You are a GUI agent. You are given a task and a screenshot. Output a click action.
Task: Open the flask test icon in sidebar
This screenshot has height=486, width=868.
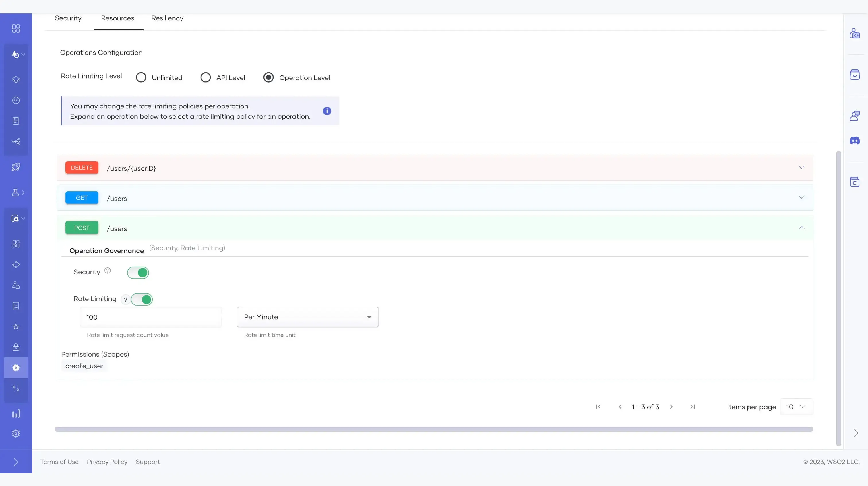coord(15,193)
